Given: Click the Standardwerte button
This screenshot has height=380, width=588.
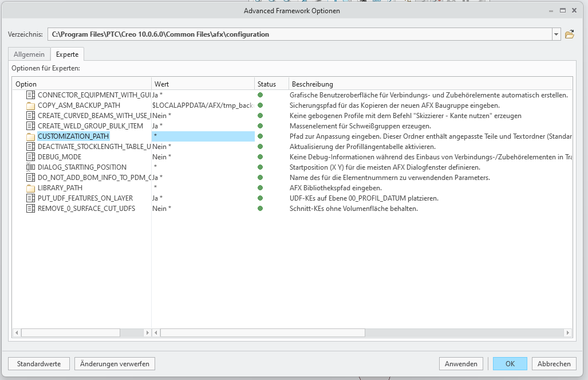Looking at the screenshot, I should coord(38,363).
